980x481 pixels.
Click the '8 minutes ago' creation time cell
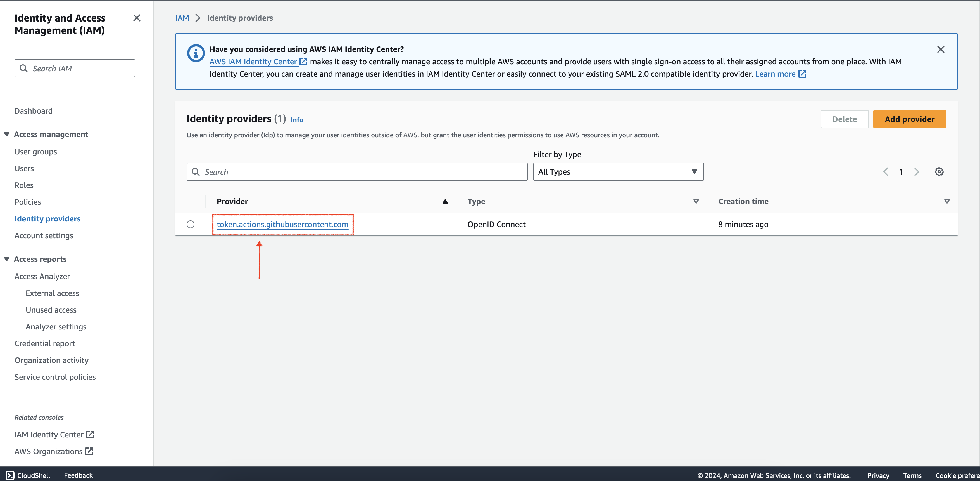[x=743, y=224]
